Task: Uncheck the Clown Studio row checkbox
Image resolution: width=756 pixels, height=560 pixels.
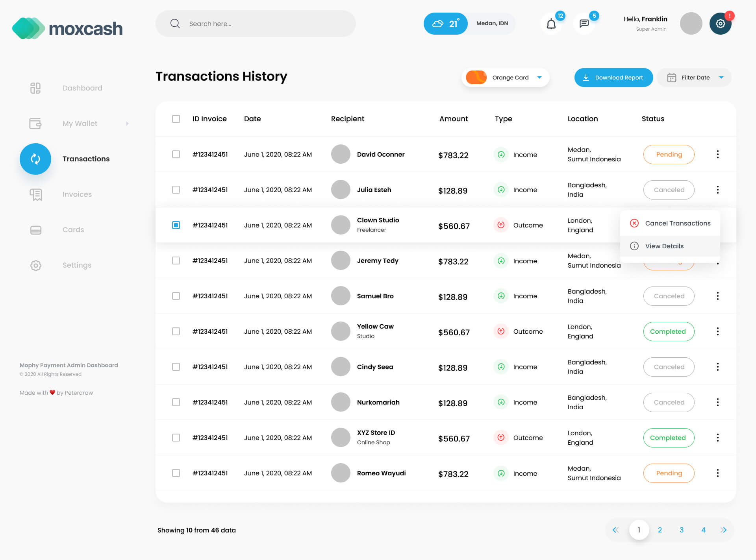Action: pos(176,225)
